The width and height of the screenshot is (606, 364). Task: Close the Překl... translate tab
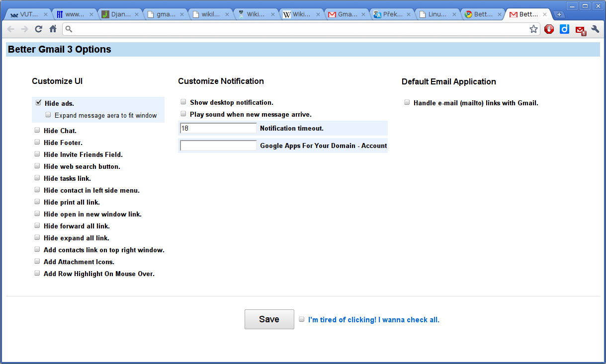[409, 14]
